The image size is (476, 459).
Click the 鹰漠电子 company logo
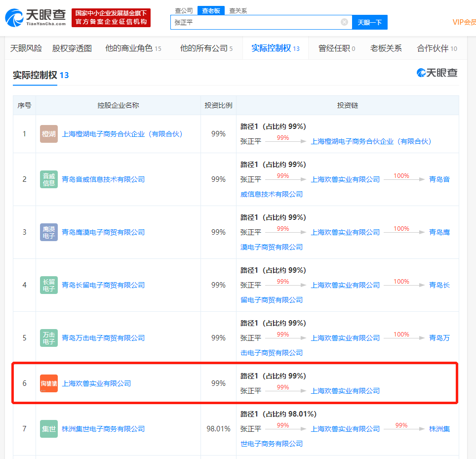[49, 232]
